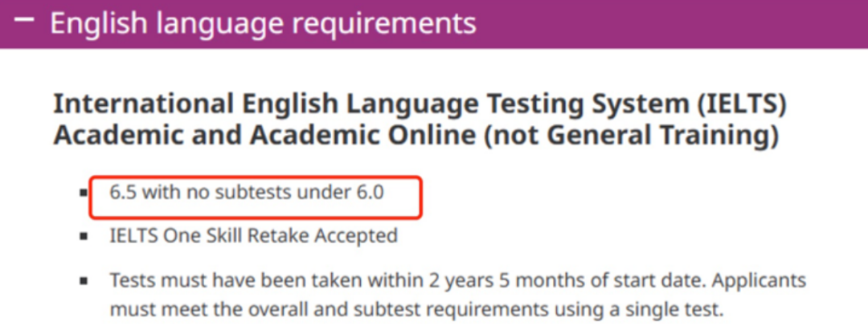Click the bullet marker before "IELTS One Skill Retake"
This screenshot has height=330, width=868.
(x=84, y=238)
